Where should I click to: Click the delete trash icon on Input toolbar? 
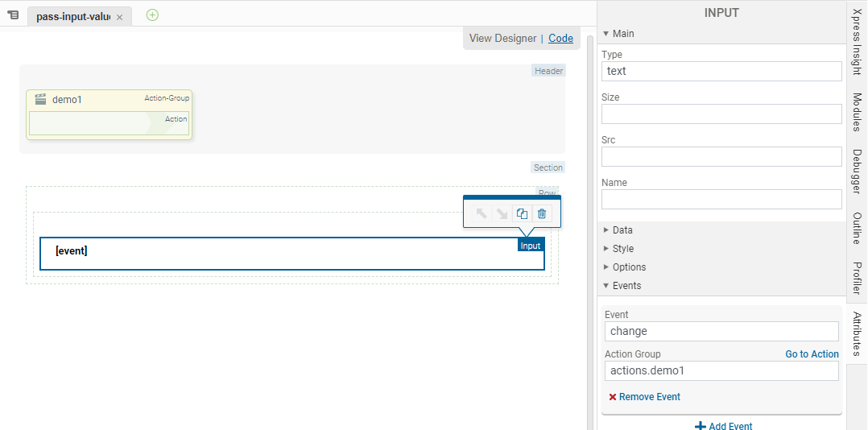point(542,213)
